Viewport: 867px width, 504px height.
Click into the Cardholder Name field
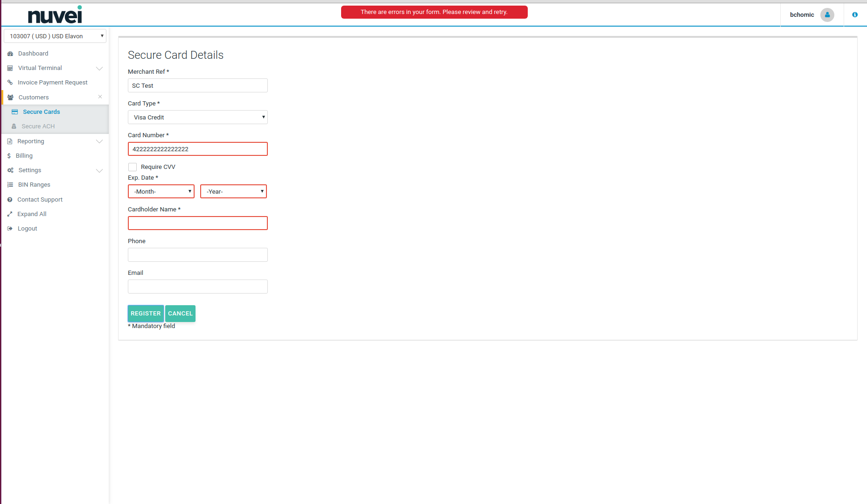coord(197,223)
